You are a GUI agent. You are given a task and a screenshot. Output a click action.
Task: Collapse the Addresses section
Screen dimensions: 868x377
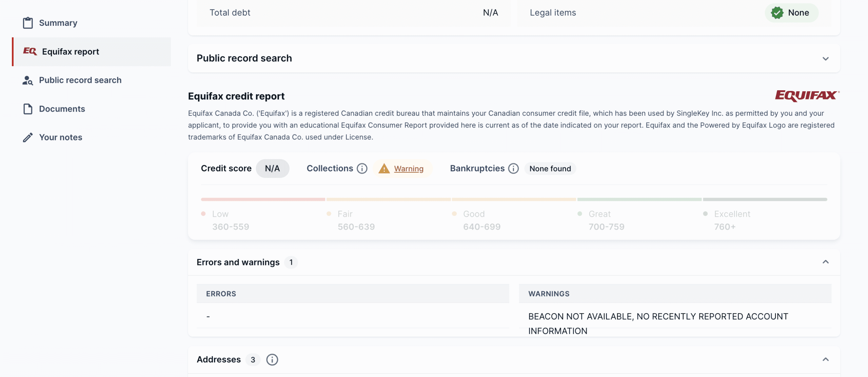point(826,359)
